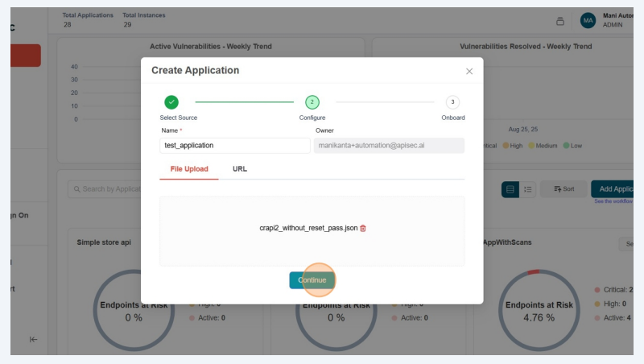
Task: Click the Continue button
Action: coord(312,280)
